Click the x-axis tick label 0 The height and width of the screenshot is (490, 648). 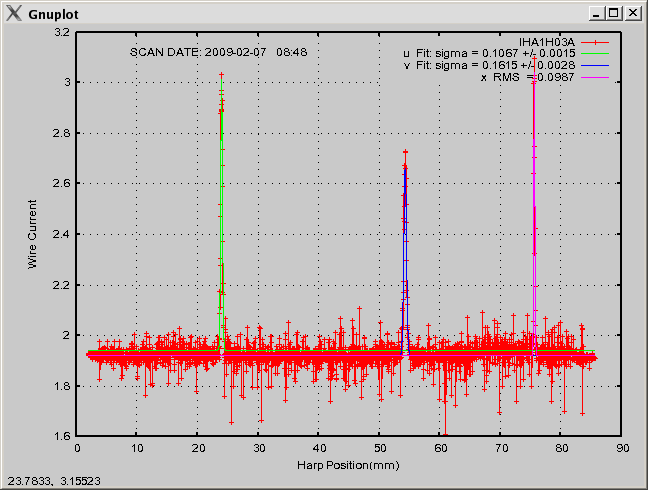tap(77, 448)
